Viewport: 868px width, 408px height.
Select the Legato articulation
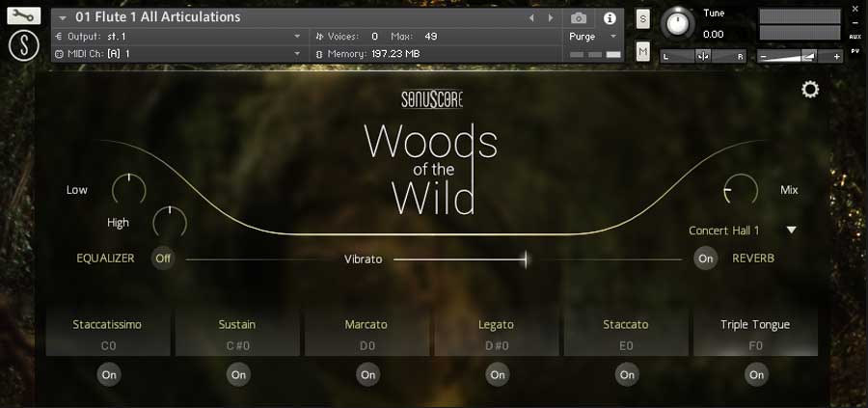tap(497, 334)
